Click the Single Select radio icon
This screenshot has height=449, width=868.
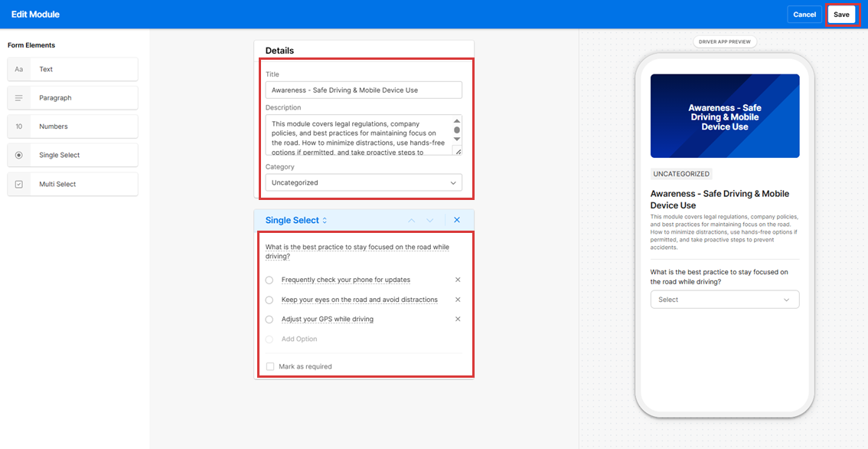[x=19, y=156]
